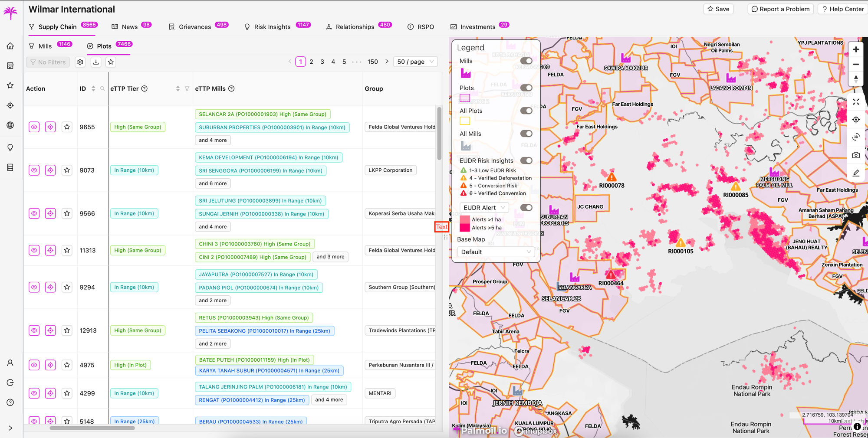Open the user profile icon in sidebar
Viewport: 868px width, 438px height.
[x=10, y=363]
